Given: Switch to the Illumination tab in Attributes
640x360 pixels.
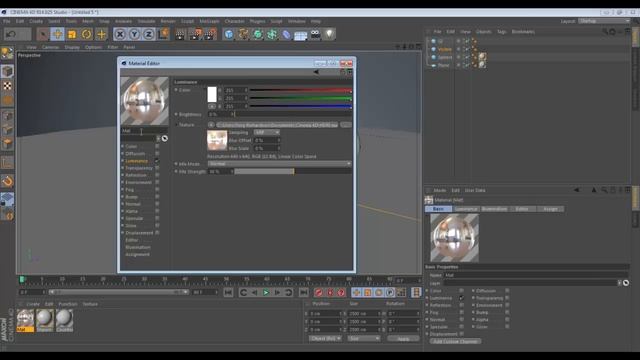Looking at the screenshot, I should tap(494, 209).
